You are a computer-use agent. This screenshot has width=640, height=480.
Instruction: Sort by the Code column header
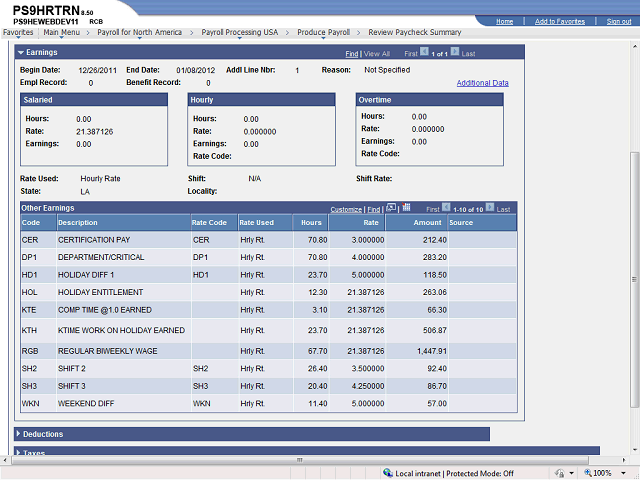pyautogui.click(x=31, y=222)
